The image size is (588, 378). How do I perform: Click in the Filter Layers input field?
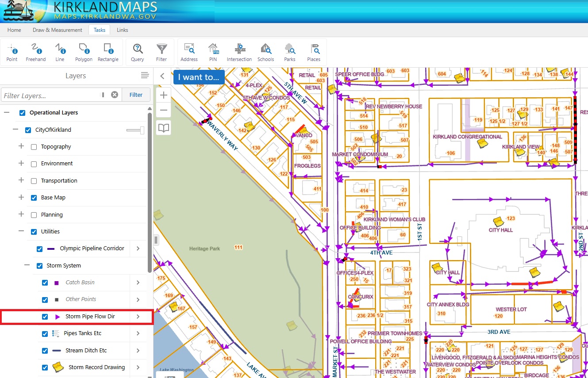51,95
